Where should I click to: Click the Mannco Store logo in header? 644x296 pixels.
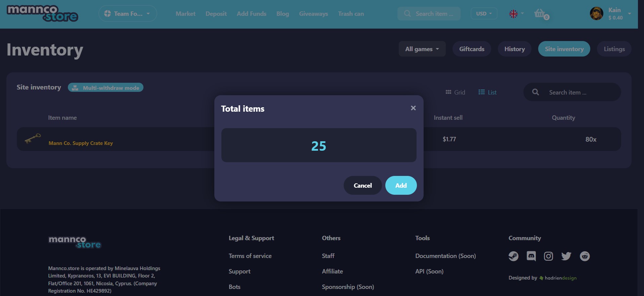click(x=42, y=13)
